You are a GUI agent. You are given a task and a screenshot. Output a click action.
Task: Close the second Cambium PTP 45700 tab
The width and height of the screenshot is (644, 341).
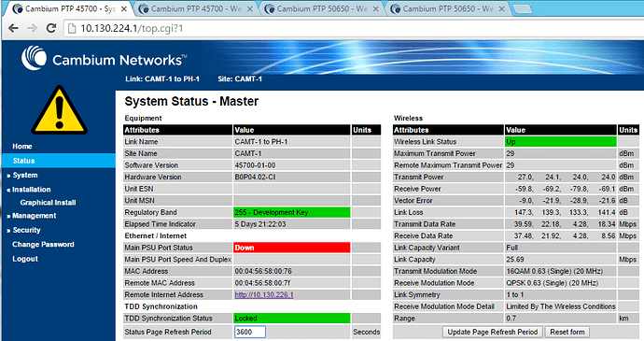[249, 8]
